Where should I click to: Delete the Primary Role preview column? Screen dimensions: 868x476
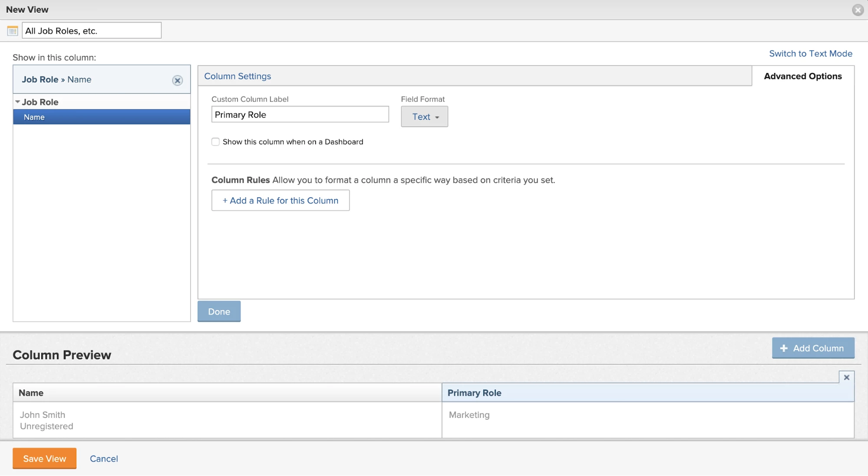point(846,377)
